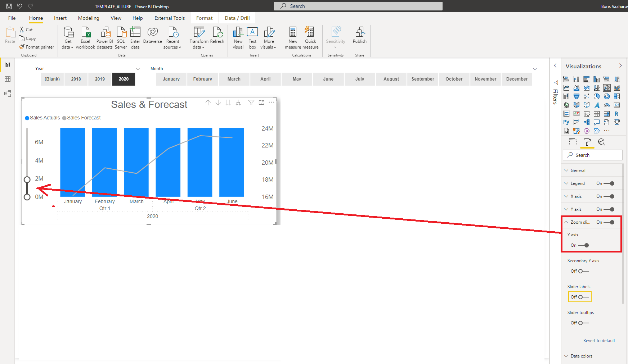This screenshot has width=628, height=364.
Task: Import an Excel workbook
Action: tap(86, 38)
